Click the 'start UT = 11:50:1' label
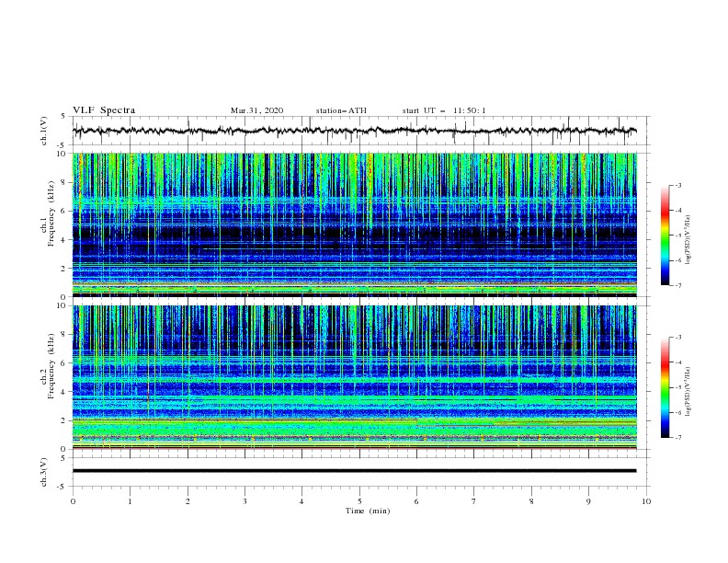The image size is (728, 563). pyautogui.click(x=444, y=110)
